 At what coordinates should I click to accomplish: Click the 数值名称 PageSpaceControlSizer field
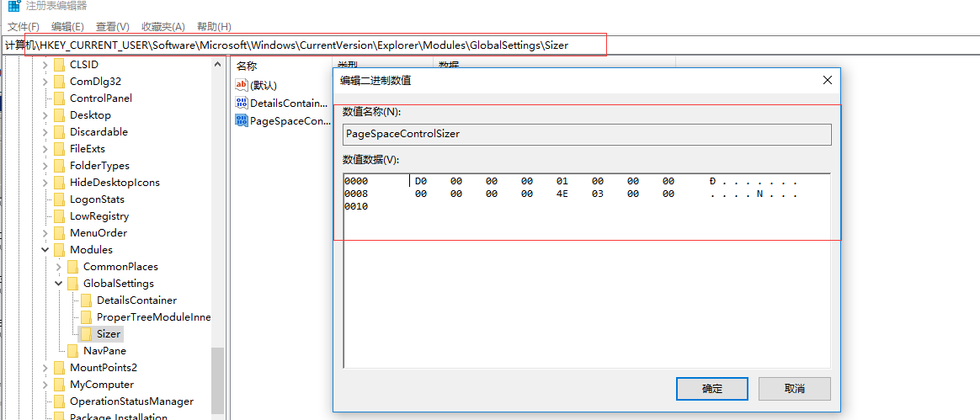(x=588, y=135)
